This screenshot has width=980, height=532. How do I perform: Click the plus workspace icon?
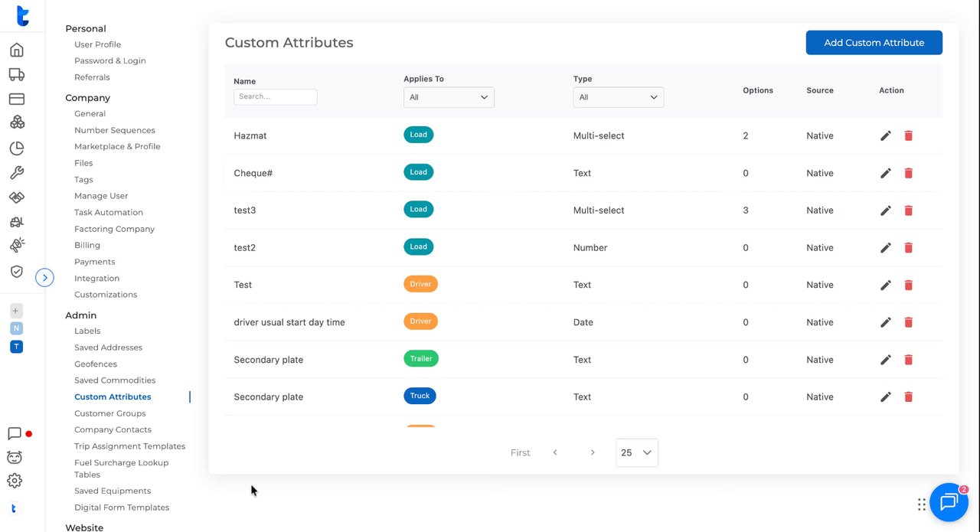(x=16, y=311)
